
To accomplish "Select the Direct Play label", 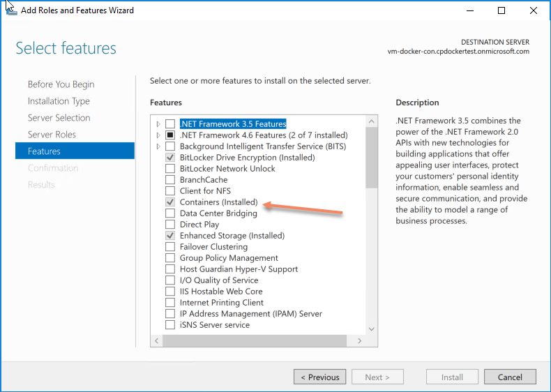I will point(199,225).
